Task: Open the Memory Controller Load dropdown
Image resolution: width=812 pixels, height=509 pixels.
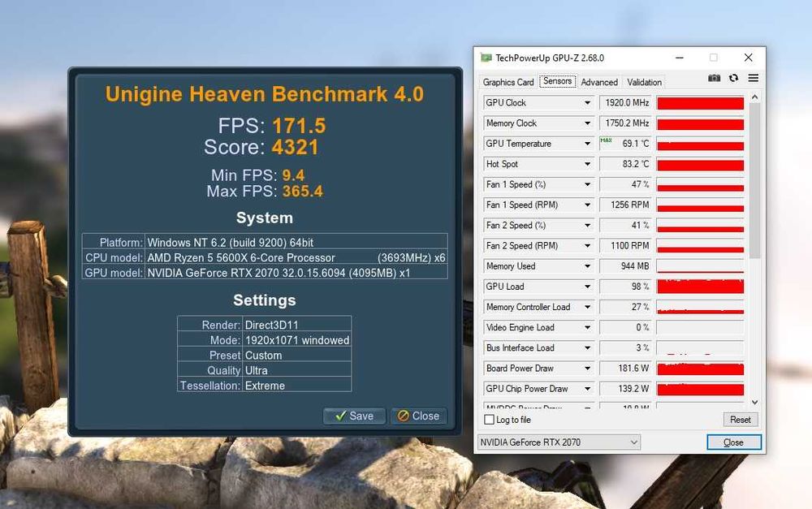Action: 587,307
